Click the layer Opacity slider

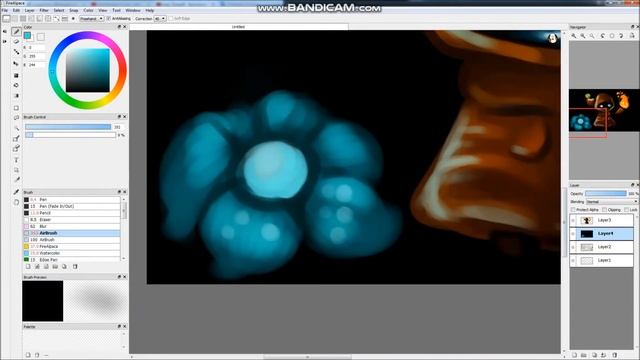click(606, 193)
